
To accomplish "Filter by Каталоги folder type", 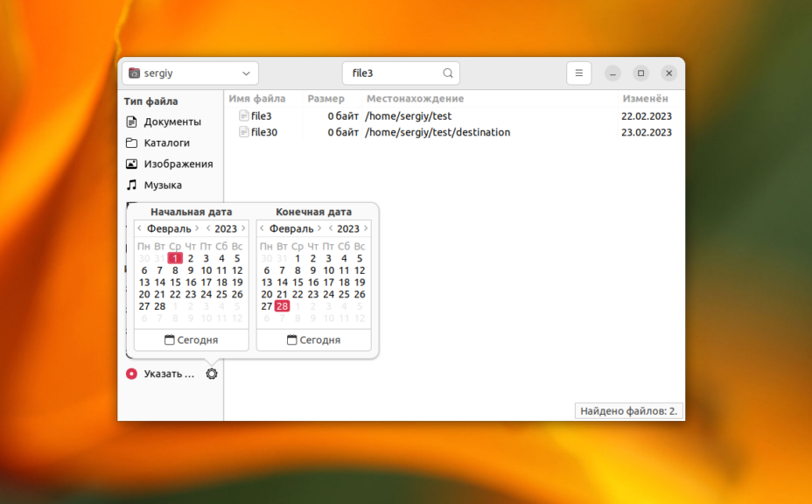I will tap(166, 143).
